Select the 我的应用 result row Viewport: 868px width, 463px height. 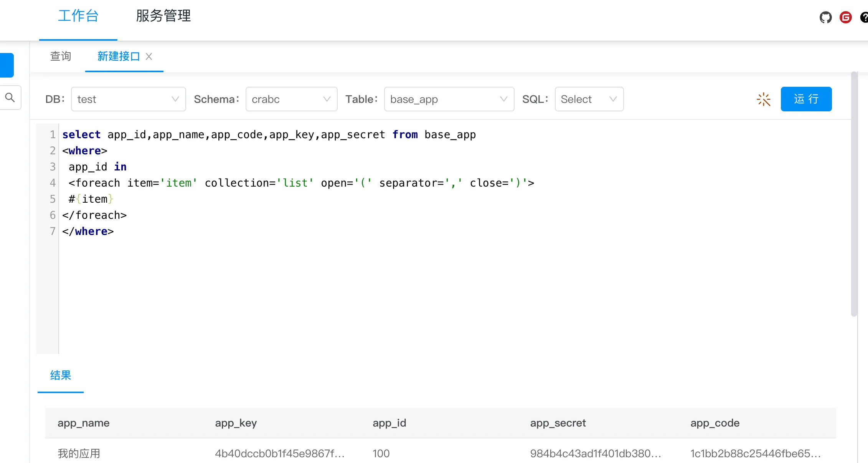(x=78, y=453)
